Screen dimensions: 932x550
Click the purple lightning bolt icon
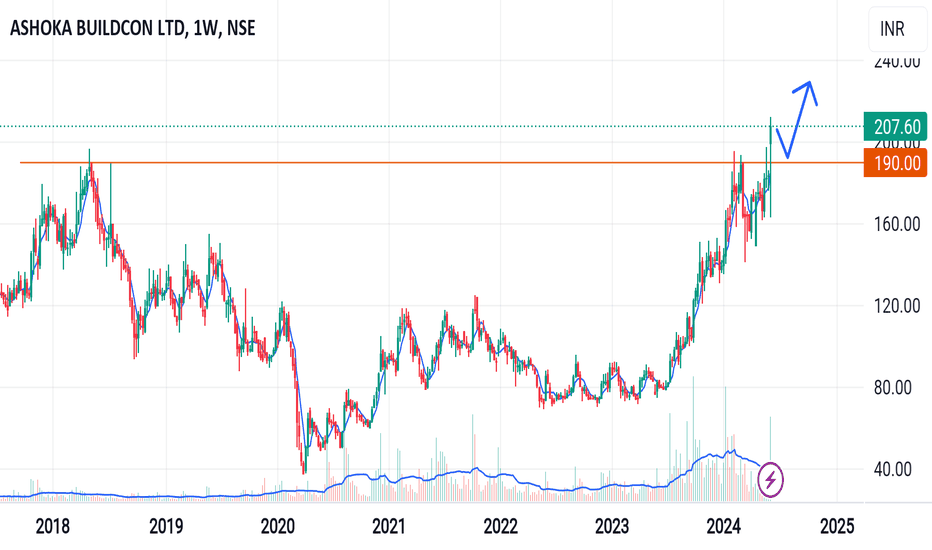pyautogui.click(x=770, y=479)
